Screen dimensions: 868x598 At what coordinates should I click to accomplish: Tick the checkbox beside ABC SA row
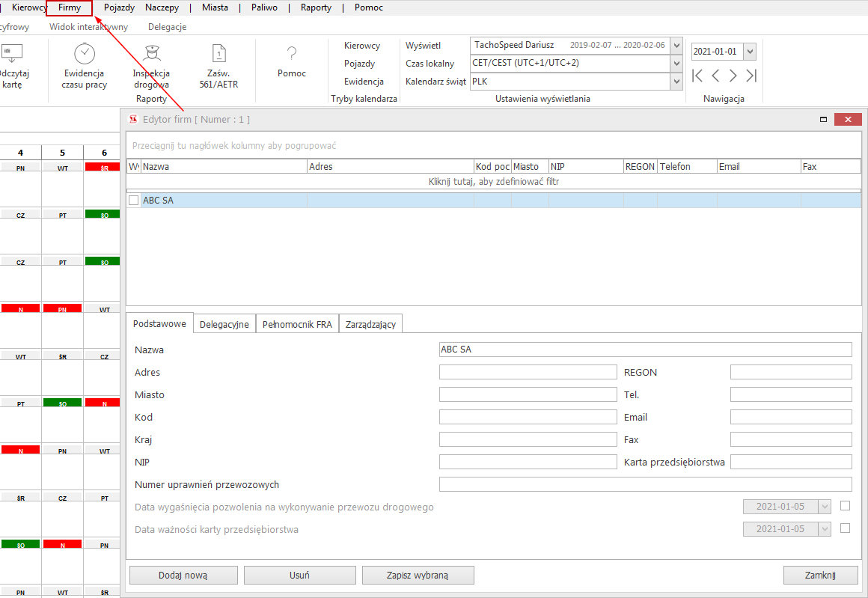[x=134, y=201]
